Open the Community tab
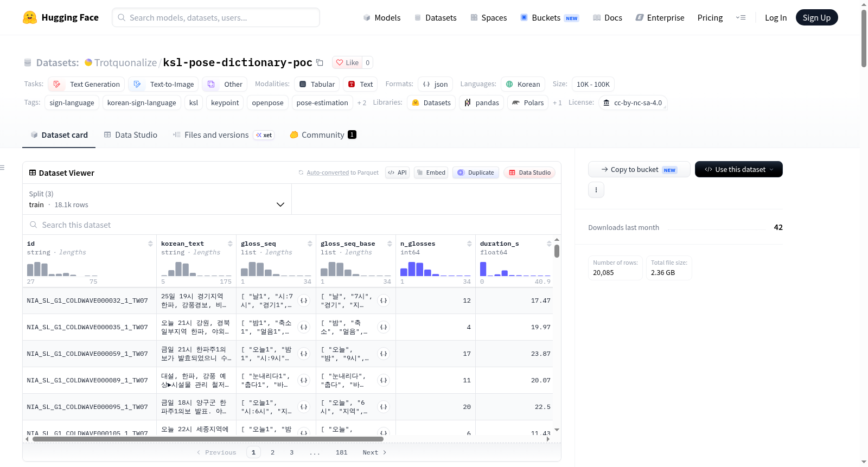 [x=323, y=135]
